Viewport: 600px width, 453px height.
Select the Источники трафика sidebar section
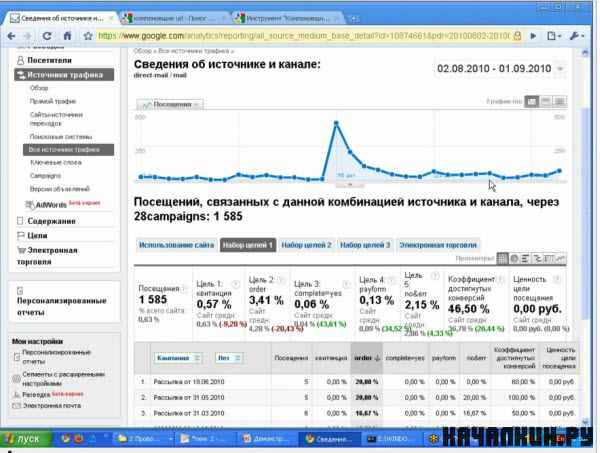point(64,75)
